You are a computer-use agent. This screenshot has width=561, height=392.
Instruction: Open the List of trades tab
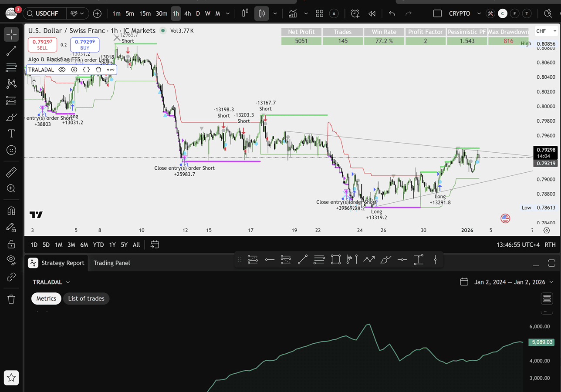(x=86, y=298)
